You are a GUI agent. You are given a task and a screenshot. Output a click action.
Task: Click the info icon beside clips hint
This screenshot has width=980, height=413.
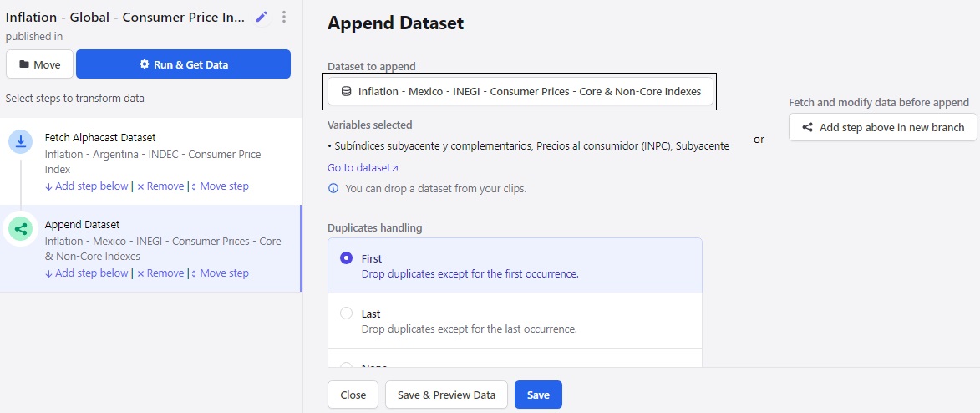333,188
